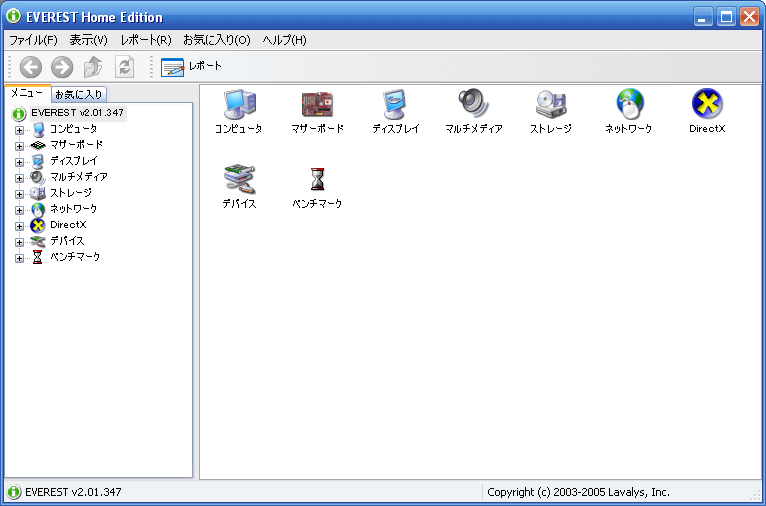Screen dimensions: 766x506
Task: Open the ヘルプ(H) menu
Action: 284,40
